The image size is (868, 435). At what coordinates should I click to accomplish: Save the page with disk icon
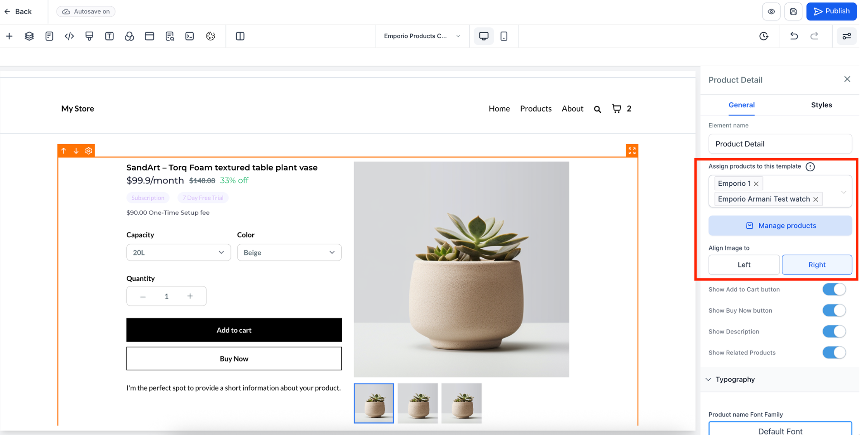pyautogui.click(x=793, y=12)
